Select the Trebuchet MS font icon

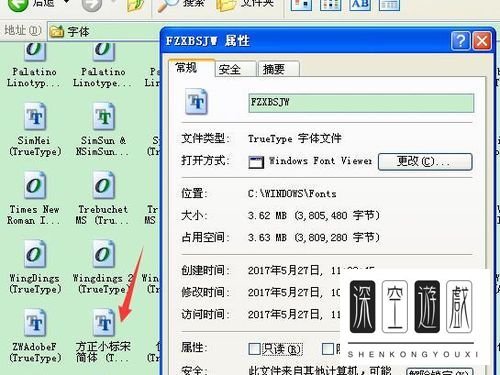[103, 185]
